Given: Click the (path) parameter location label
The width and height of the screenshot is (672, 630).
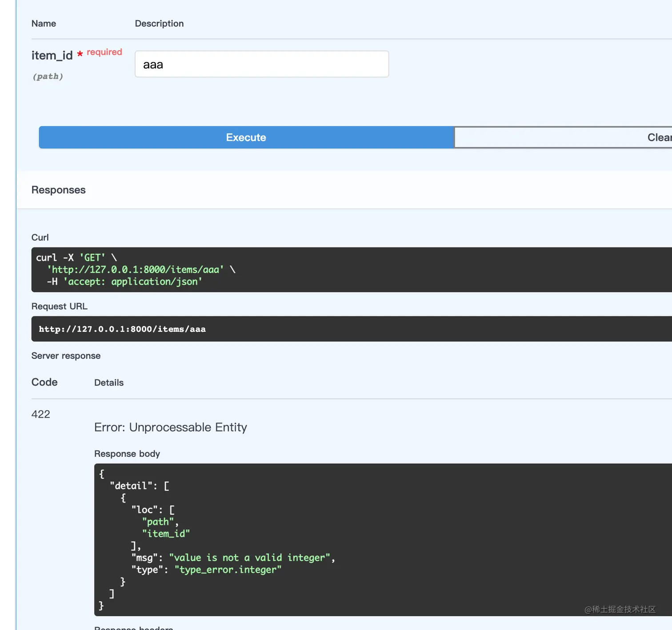Looking at the screenshot, I should (x=48, y=76).
